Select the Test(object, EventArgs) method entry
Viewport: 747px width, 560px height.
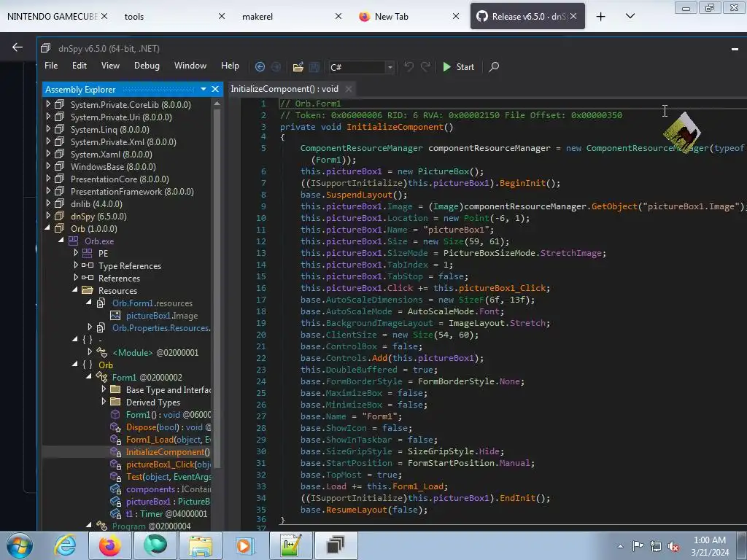(x=168, y=477)
